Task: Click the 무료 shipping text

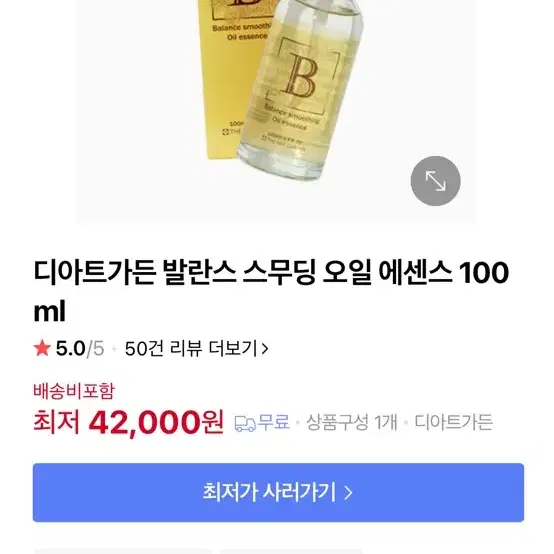Action: (x=274, y=422)
